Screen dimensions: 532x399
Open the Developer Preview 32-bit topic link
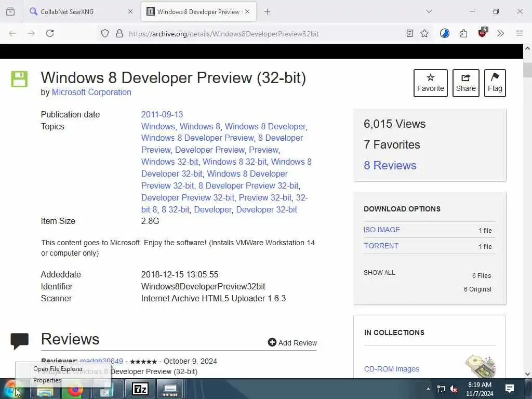tap(188, 197)
